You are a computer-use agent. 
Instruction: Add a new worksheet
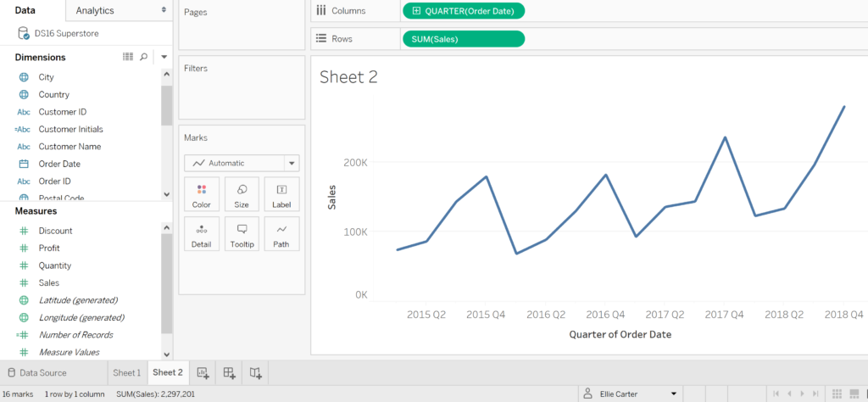[x=203, y=372]
